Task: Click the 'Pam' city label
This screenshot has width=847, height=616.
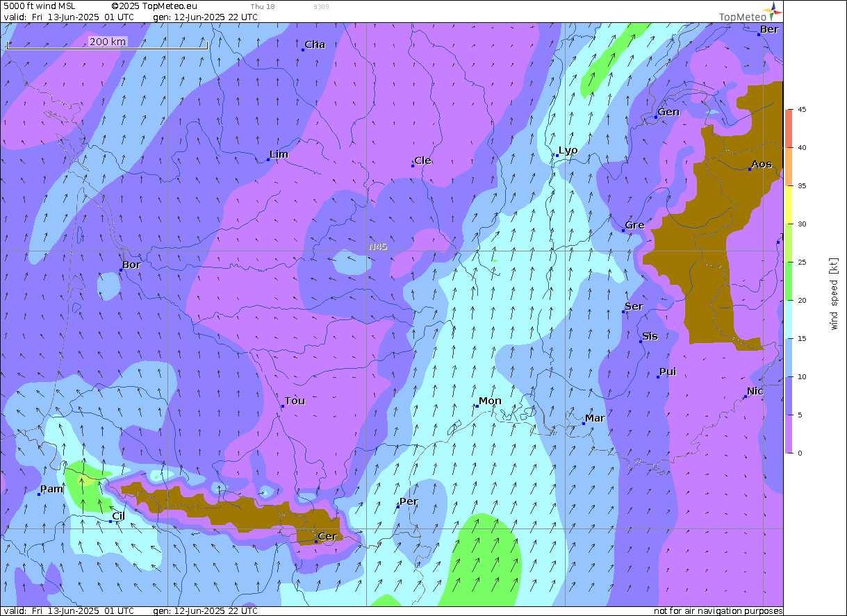Action: (52, 489)
